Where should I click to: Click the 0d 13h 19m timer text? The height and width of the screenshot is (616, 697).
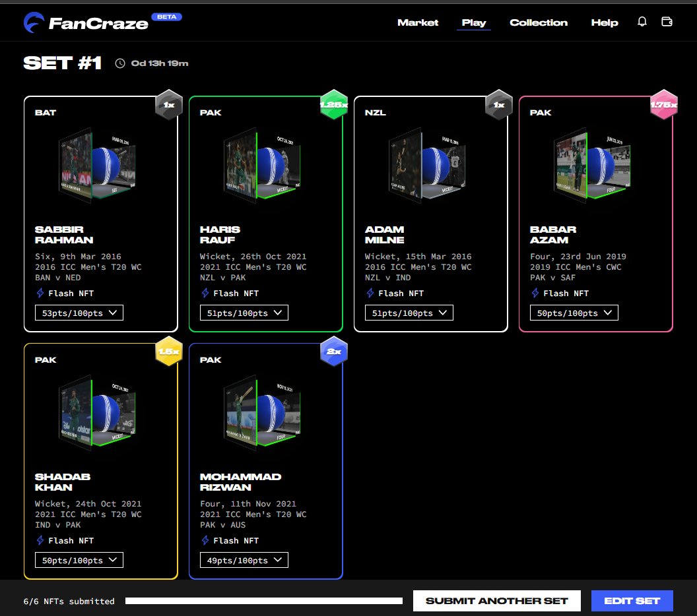click(x=160, y=63)
